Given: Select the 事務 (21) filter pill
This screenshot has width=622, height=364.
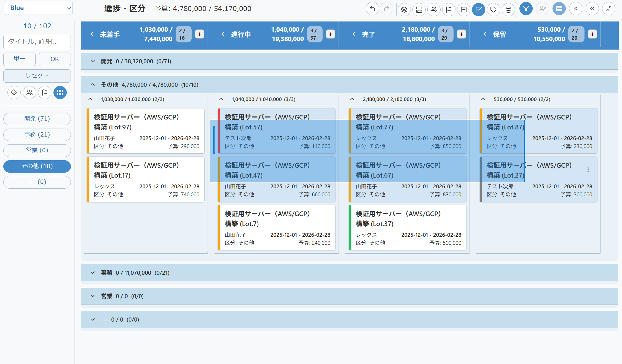Looking at the screenshot, I should pyautogui.click(x=37, y=134).
